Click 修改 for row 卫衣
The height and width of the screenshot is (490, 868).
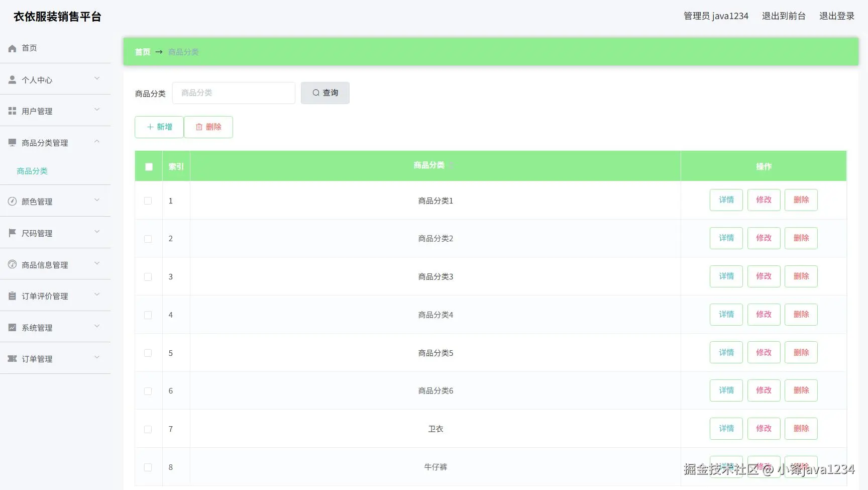coord(764,429)
